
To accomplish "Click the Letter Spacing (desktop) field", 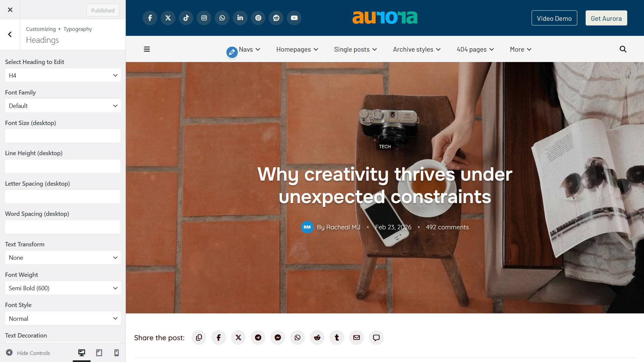I will [x=63, y=197].
